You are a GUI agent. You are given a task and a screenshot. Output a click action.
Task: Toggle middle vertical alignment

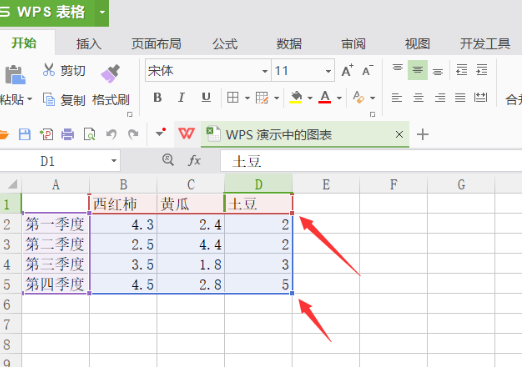click(x=418, y=70)
